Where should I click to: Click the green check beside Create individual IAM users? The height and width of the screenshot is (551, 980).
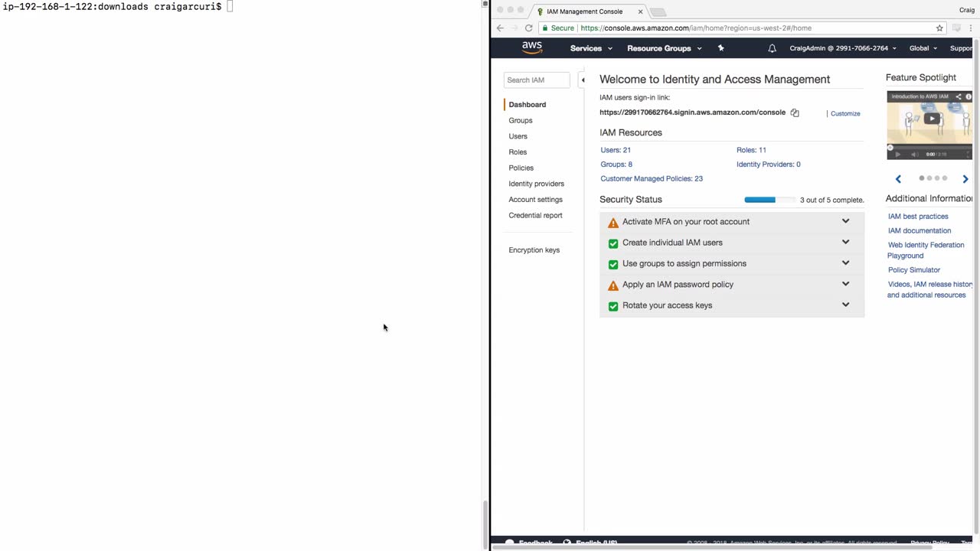click(x=613, y=243)
